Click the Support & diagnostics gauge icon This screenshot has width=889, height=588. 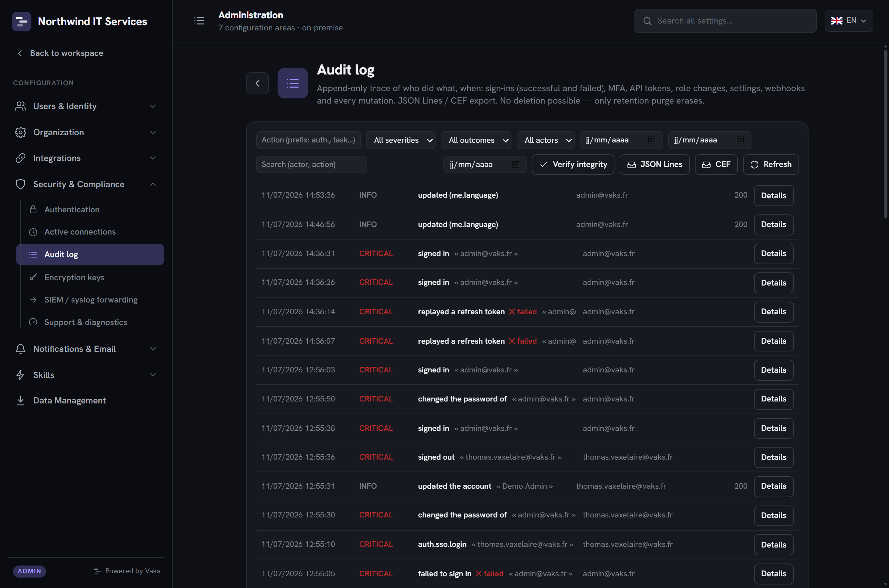33,322
